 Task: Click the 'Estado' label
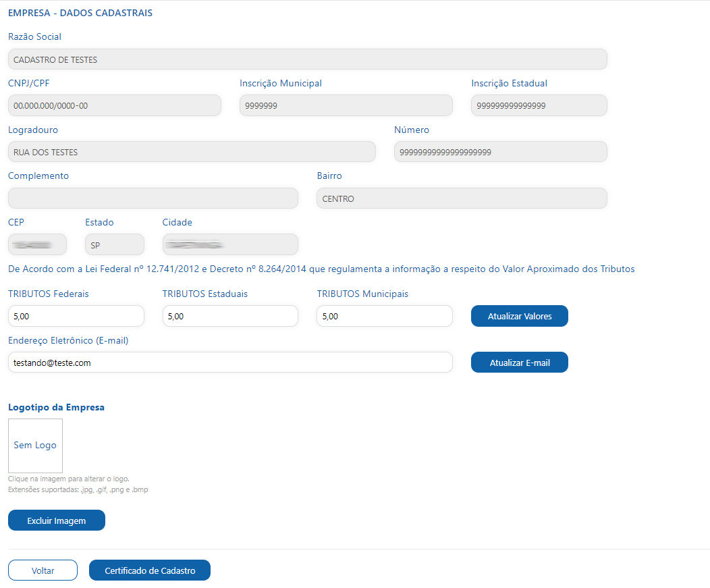click(100, 222)
